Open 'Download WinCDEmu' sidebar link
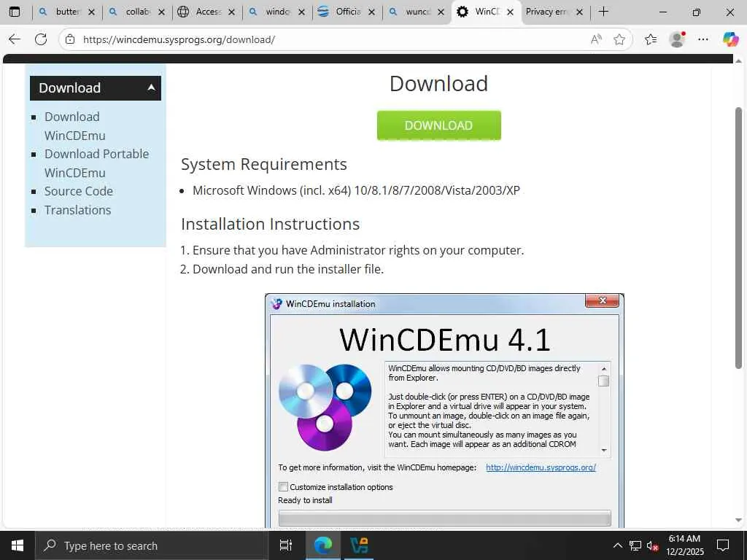This screenshot has height=560, width=747. pyautogui.click(x=75, y=126)
